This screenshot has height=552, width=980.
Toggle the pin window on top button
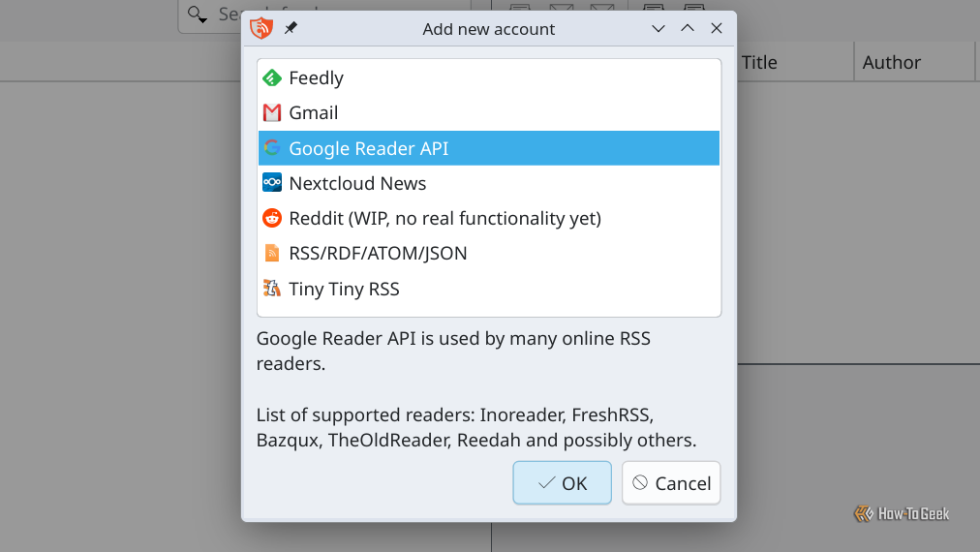coord(291,29)
